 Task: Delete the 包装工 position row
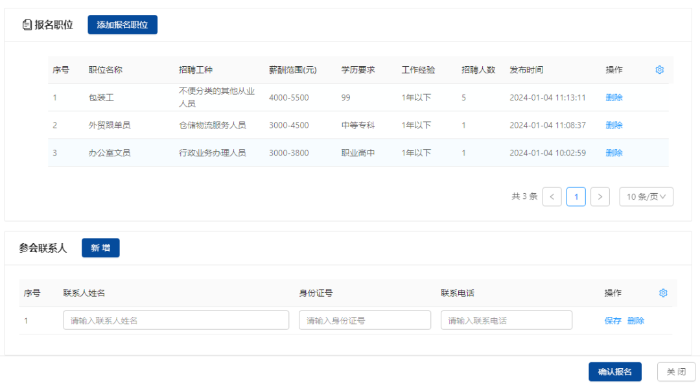pos(614,97)
